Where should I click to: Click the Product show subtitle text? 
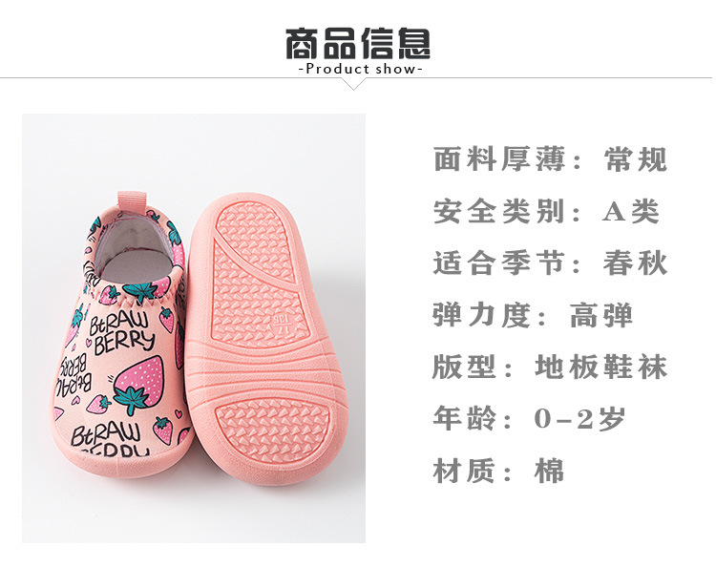click(x=360, y=69)
